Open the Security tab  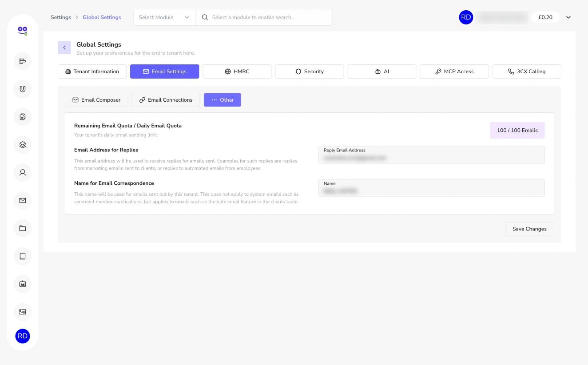coord(310,71)
